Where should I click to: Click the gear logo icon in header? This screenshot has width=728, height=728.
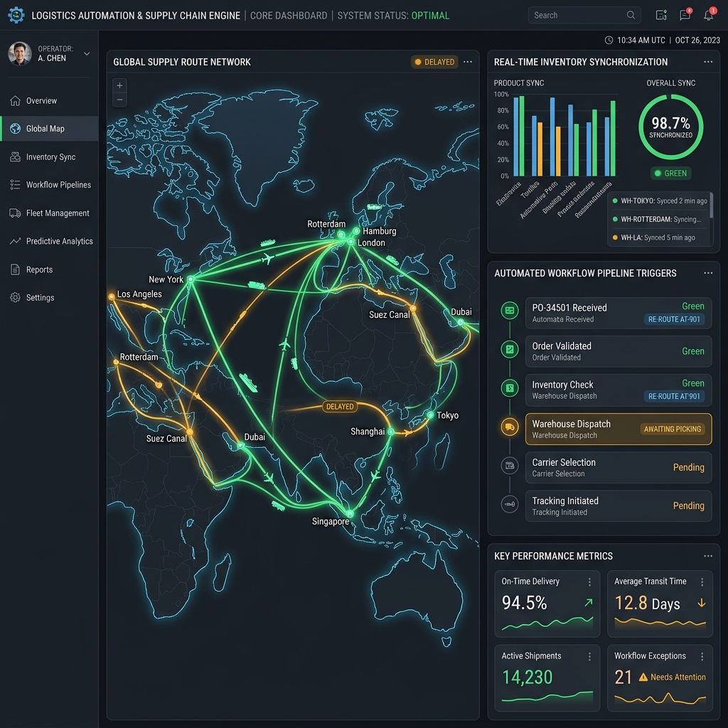pos(16,15)
